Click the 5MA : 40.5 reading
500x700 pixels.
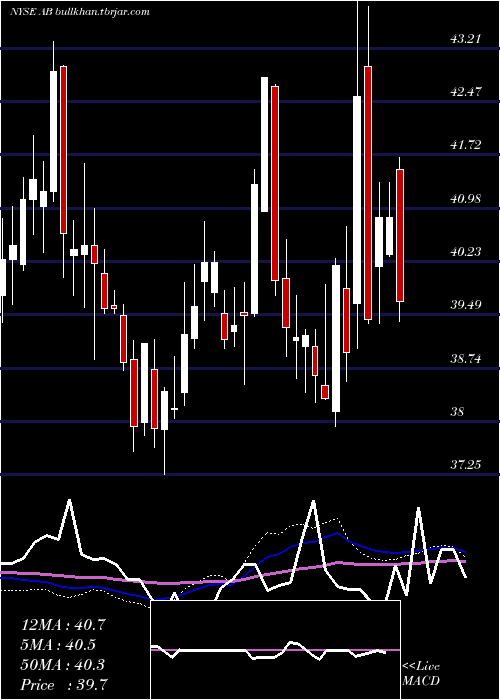click(x=58, y=645)
